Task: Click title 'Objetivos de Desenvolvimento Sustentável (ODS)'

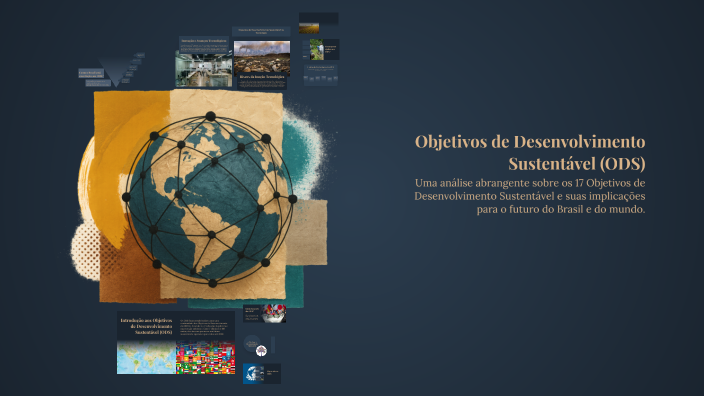Action: [x=530, y=153]
